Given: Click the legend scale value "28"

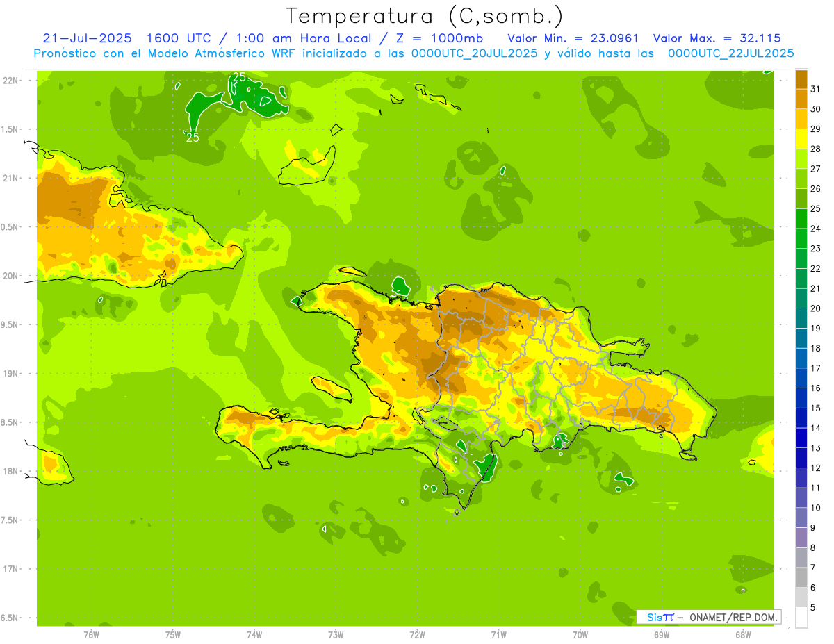Looking at the screenshot, I should (816, 149).
